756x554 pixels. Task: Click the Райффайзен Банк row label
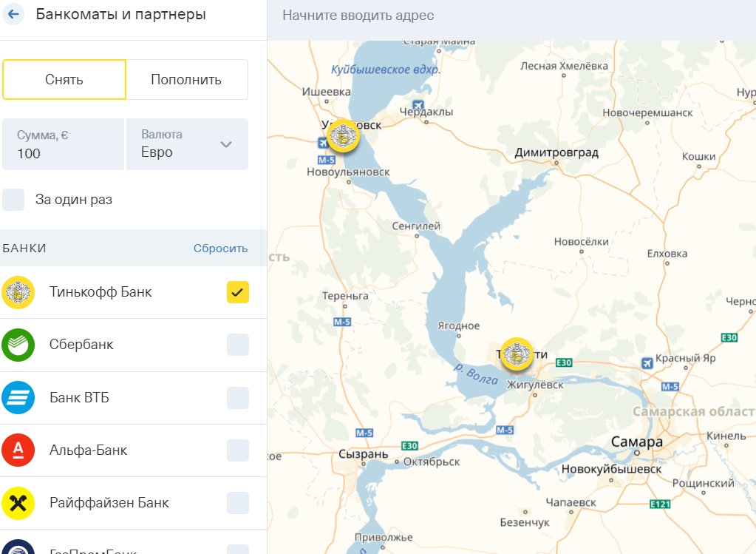point(109,503)
